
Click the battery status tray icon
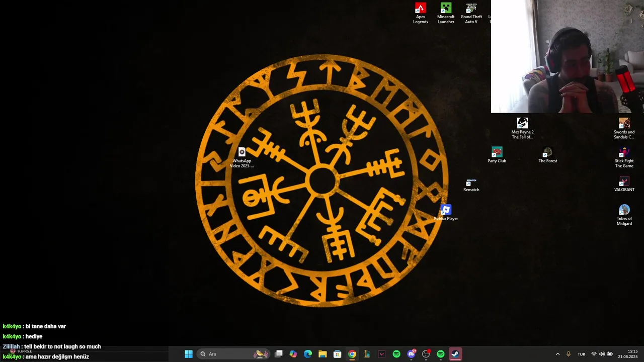tap(610, 354)
